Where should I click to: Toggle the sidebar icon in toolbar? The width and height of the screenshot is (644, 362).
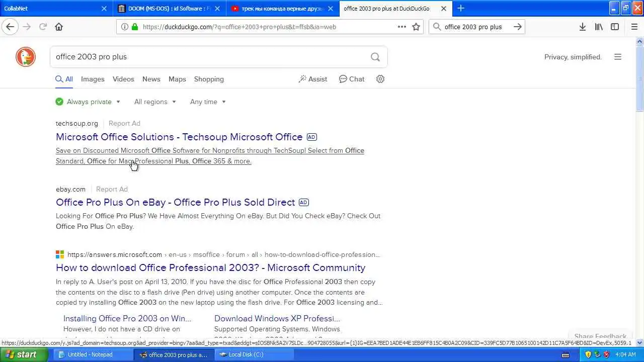tap(615, 27)
